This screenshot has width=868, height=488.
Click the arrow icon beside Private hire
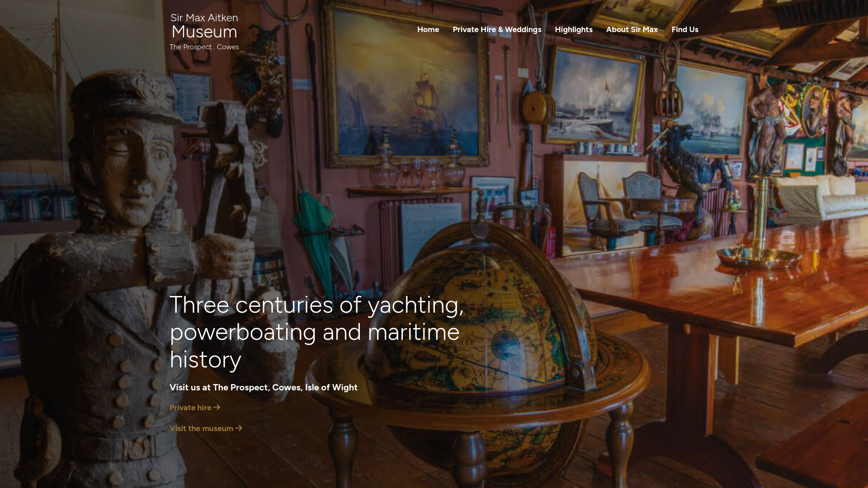click(217, 408)
